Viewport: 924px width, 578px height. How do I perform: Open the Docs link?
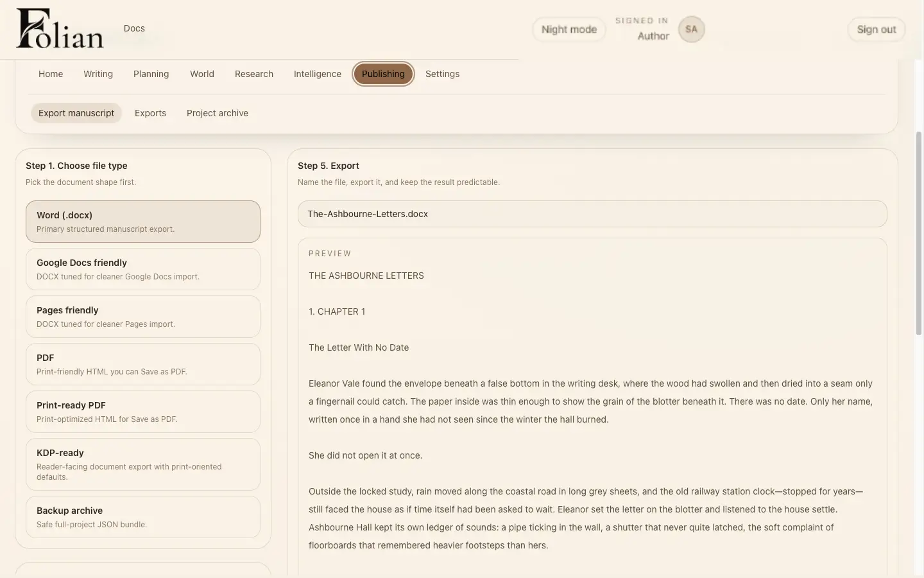click(x=134, y=28)
